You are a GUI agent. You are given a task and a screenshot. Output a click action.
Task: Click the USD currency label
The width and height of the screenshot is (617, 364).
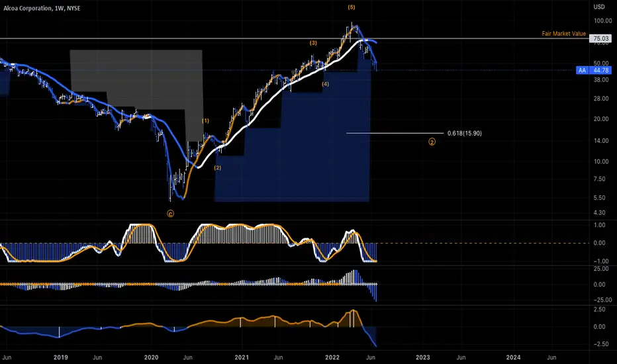click(x=599, y=7)
